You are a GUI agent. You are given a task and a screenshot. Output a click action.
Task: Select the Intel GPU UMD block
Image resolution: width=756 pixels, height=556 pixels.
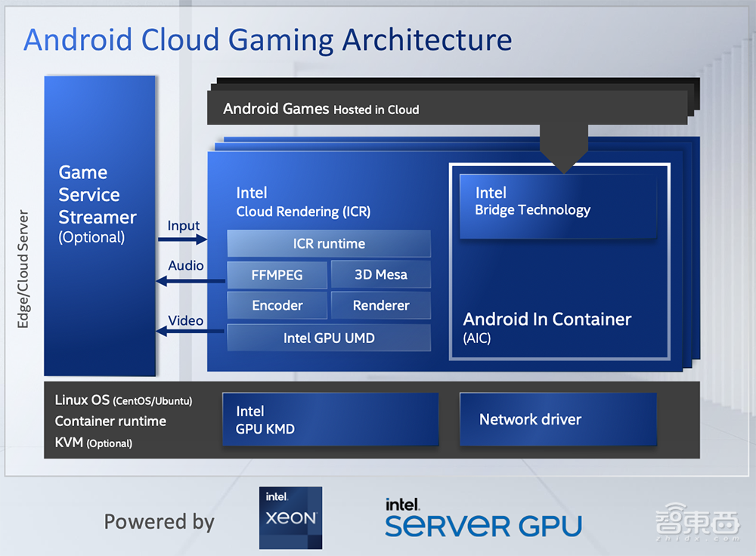[329, 338]
